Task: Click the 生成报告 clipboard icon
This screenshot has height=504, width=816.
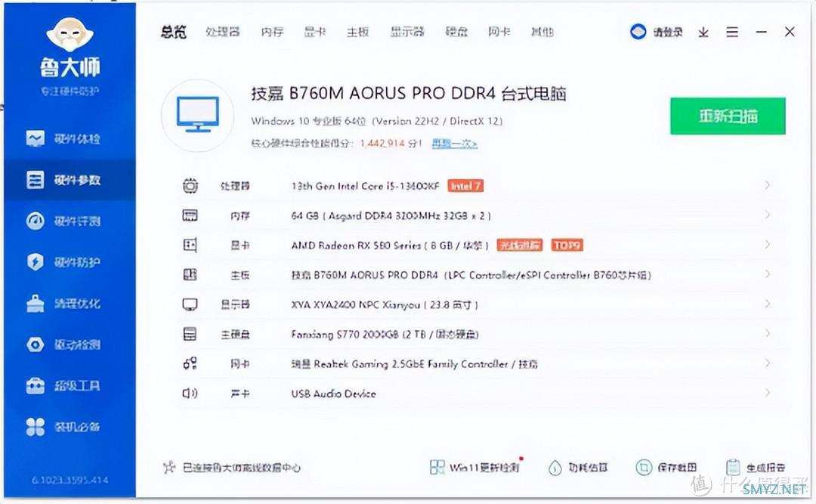Action: (x=733, y=467)
